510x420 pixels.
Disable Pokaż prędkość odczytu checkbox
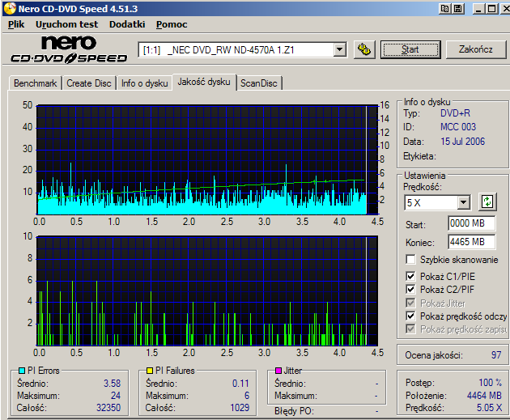click(410, 316)
